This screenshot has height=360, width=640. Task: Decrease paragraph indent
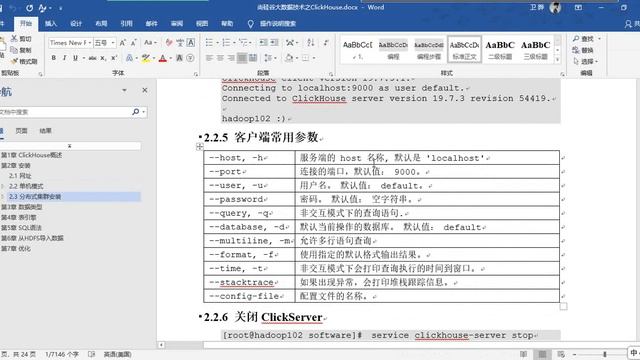click(x=263, y=42)
